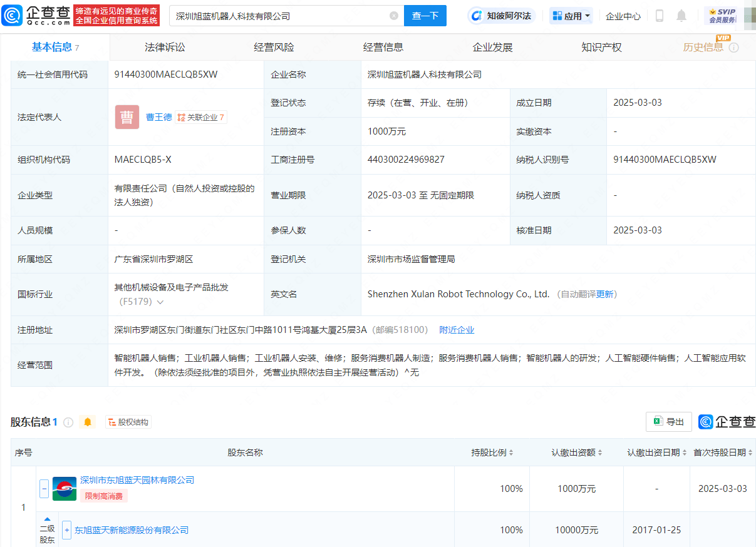756x547 pixels.
Task: Sort shareholders by 持股比例 column
Action: (x=492, y=452)
